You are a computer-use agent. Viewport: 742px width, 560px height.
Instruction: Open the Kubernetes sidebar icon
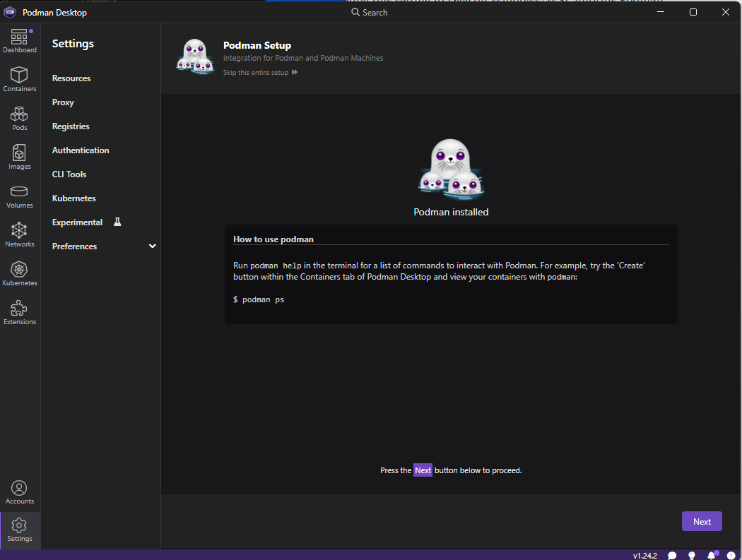pyautogui.click(x=19, y=273)
